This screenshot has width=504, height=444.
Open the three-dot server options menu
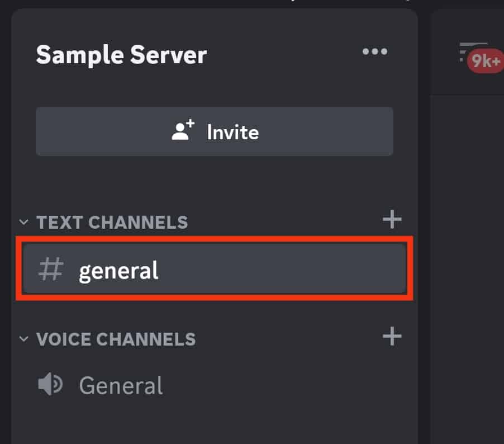[x=374, y=52]
